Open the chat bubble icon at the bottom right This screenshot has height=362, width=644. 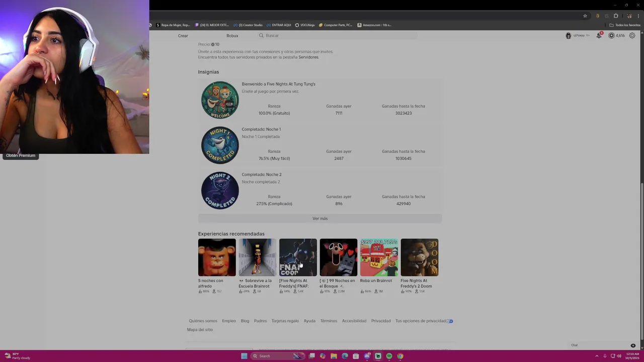coord(633,345)
